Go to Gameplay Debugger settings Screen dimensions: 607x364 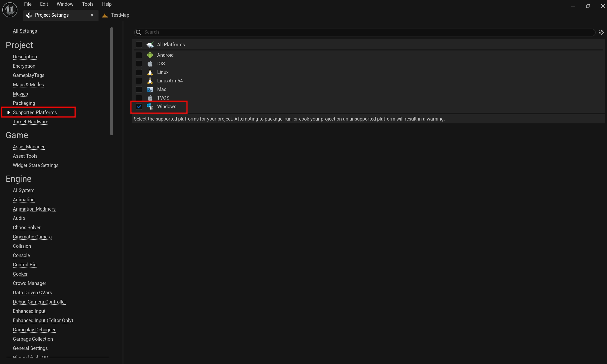point(34,330)
